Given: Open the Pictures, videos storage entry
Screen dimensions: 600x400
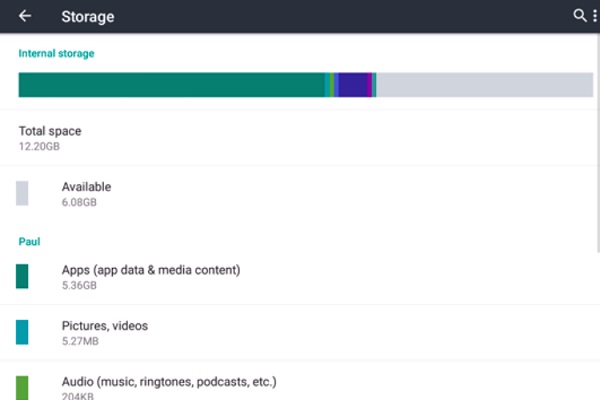Looking at the screenshot, I should [105, 326].
